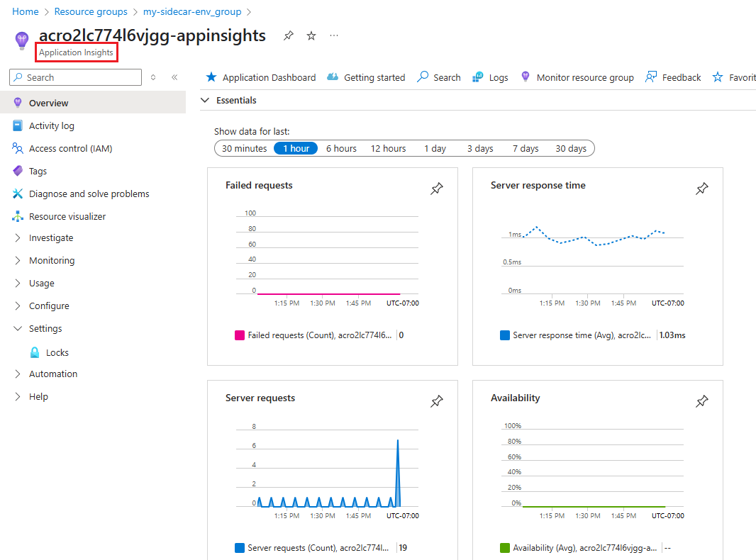Image resolution: width=756 pixels, height=560 pixels.
Task: Focus the sidebar Search box
Action: tap(74, 77)
